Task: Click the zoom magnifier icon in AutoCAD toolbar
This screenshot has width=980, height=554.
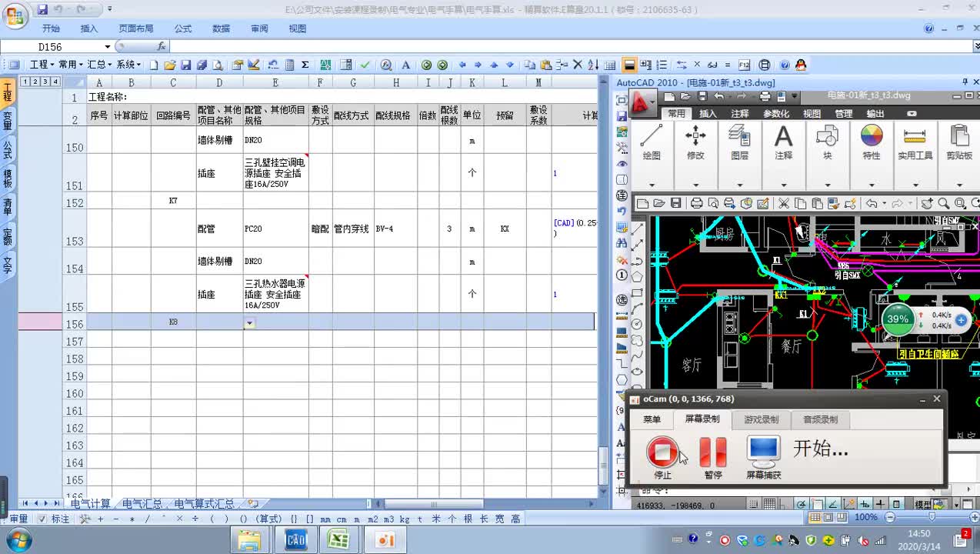Action: pyautogui.click(x=944, y=204)
